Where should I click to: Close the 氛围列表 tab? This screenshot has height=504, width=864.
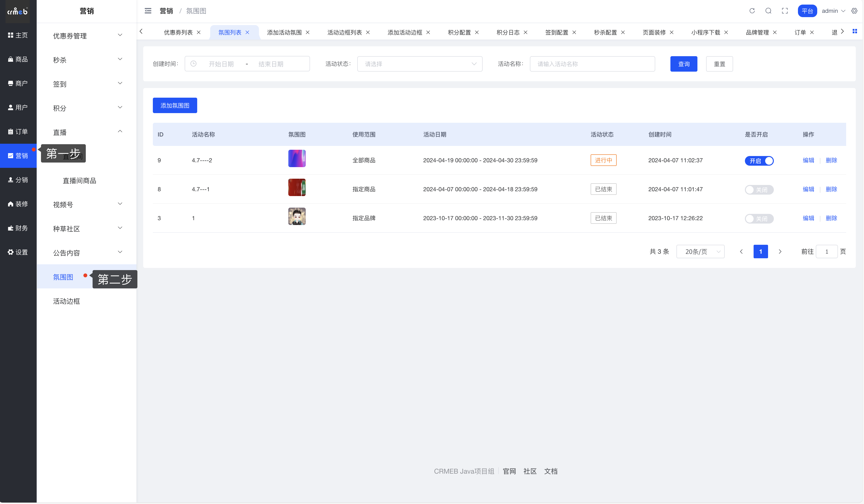pyautogui.click(x=248, y=33)
